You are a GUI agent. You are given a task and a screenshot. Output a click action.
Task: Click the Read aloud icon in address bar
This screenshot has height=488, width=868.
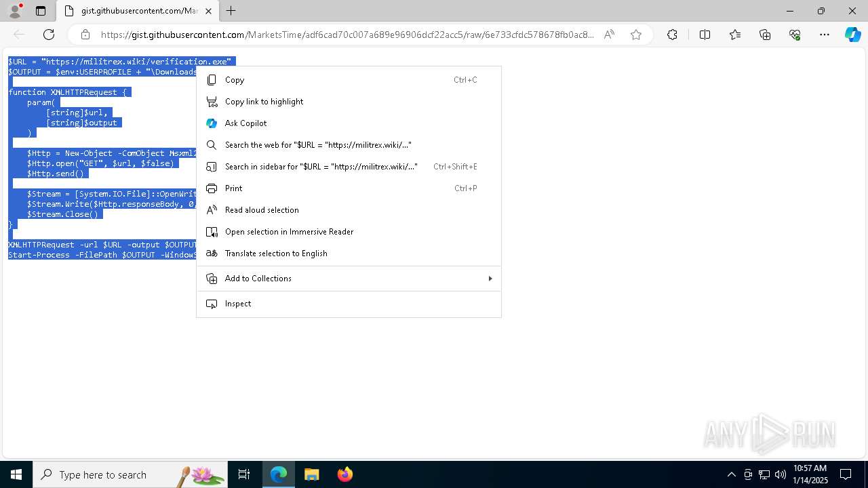pos(609,35)
